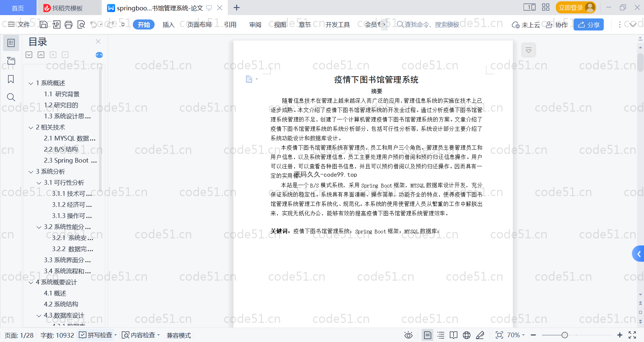This screenshot has height=342, width=644.
Task: Click the 字数: 10932 word count
Action: [x=57, y=335]
